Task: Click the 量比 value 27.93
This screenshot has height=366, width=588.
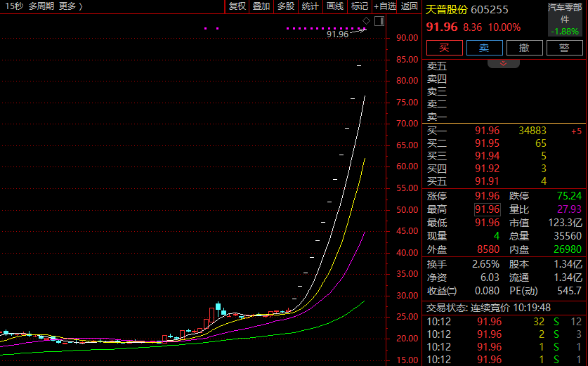Action: (569, 209)
